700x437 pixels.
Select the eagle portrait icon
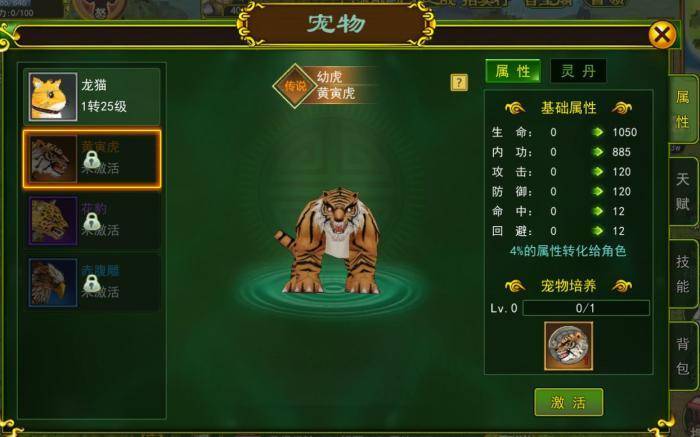[x=53, y=283]
